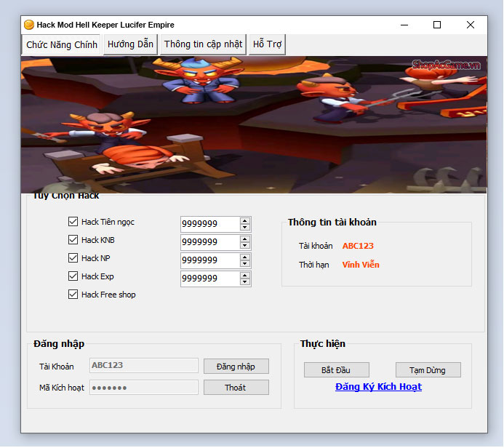
Task: Decrease the Hack Exp value with down arrow
Action: click(245, 282)
